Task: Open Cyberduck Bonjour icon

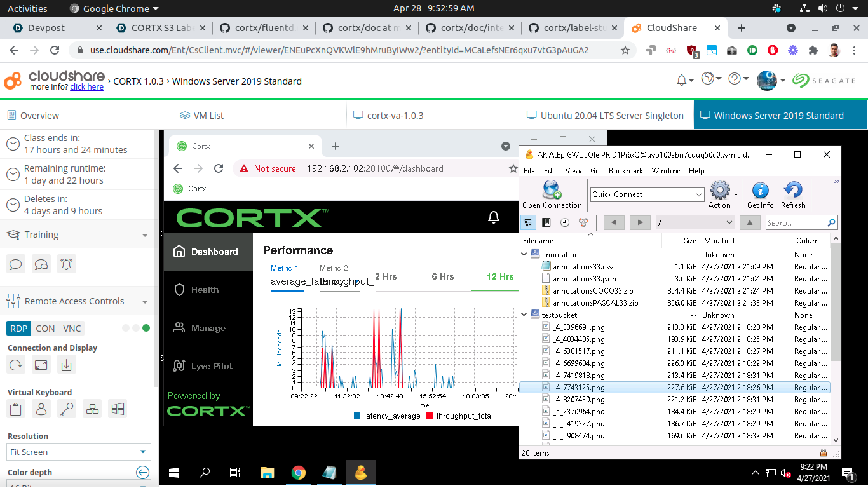Action: coord(583,222)
